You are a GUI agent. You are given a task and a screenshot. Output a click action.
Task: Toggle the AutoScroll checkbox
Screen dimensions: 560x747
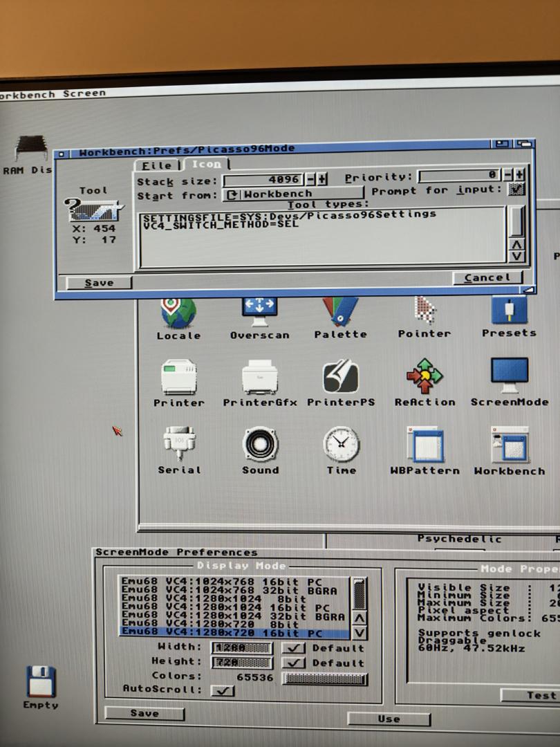click(223, 690)
